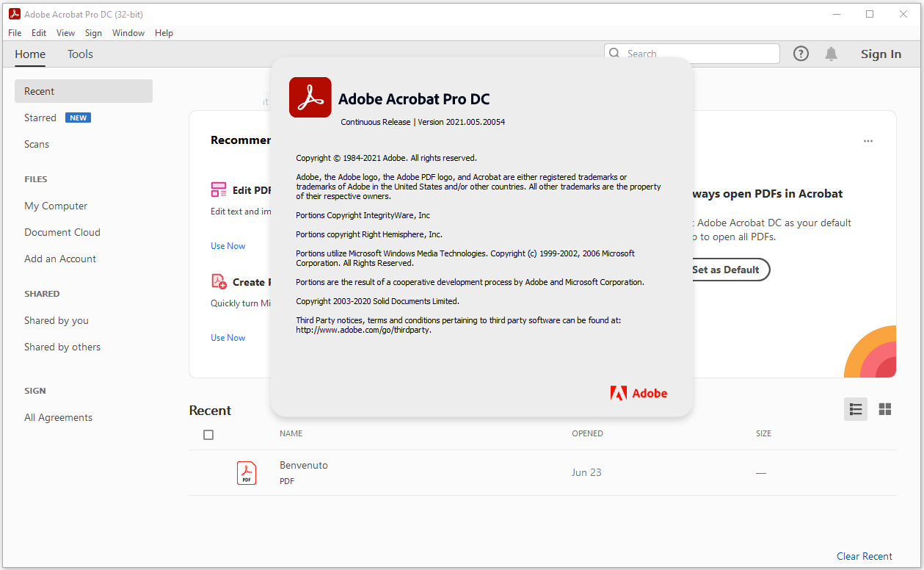The height and width of the screenshot is (570, 924).
Task: Open the notifications bell icon
Action: coord(831,54)
